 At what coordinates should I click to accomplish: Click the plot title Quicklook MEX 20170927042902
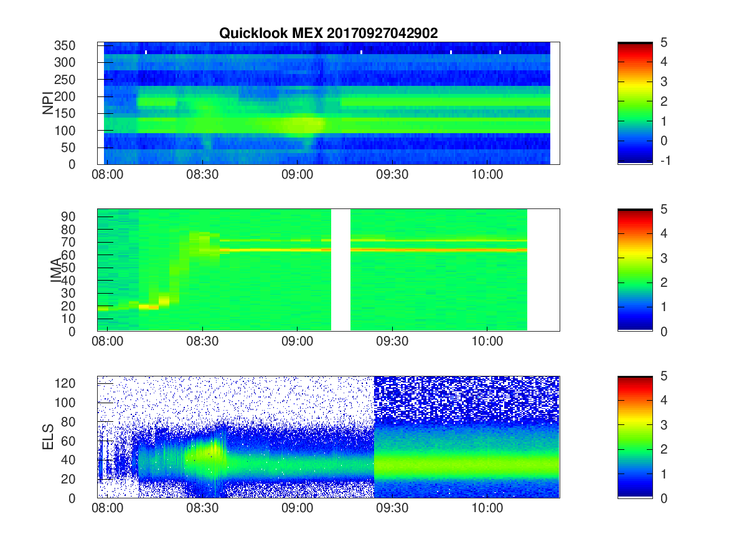click(x=329, y=34)
